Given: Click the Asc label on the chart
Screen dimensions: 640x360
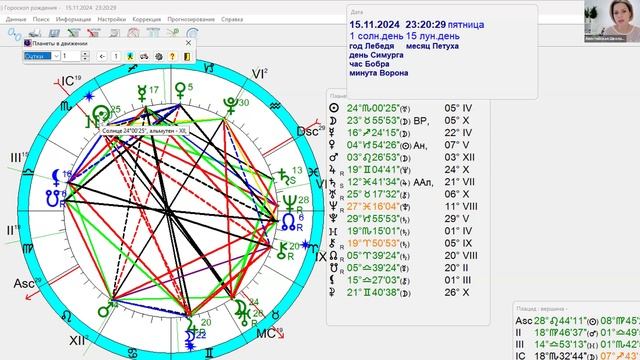Looking at the screenshot, I should [23, 283].
